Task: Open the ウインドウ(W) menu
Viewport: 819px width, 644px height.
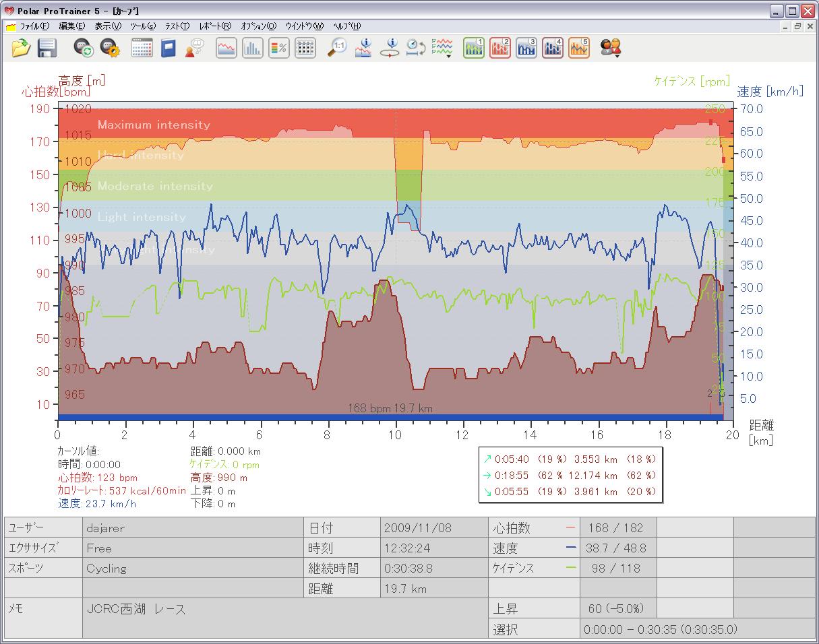Action: coord(304,26)
